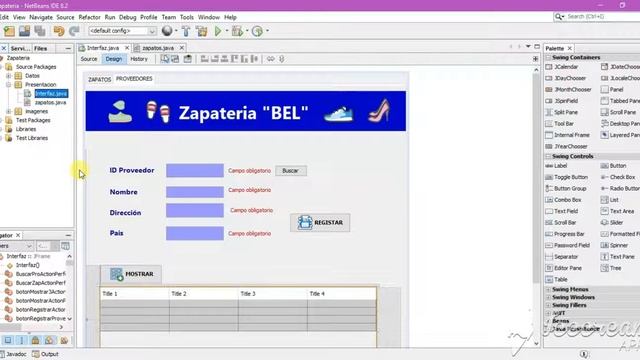This screenshot has height=360, width=640.
Task: Open the Navigate menu
Action: 41,17
